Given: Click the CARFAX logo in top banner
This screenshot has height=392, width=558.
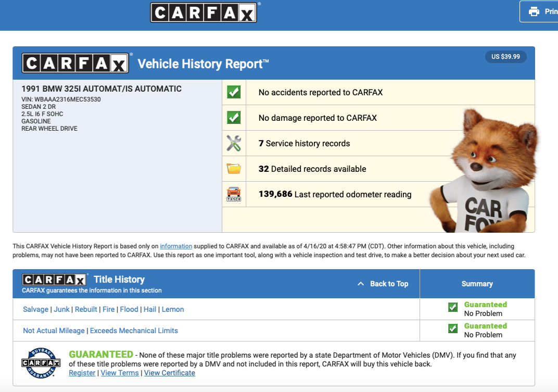Looking at the screenshot, I should click(x=204, y=13).
